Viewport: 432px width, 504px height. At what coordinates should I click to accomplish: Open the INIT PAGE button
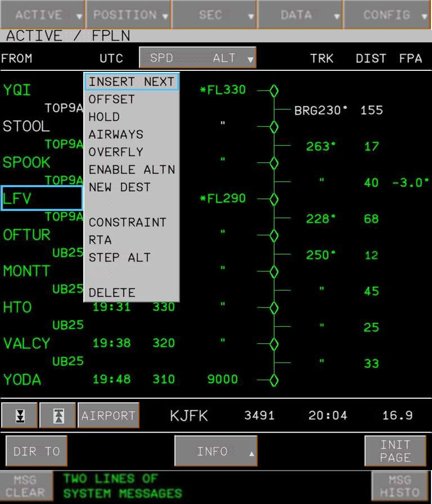(x=396, y=451)
